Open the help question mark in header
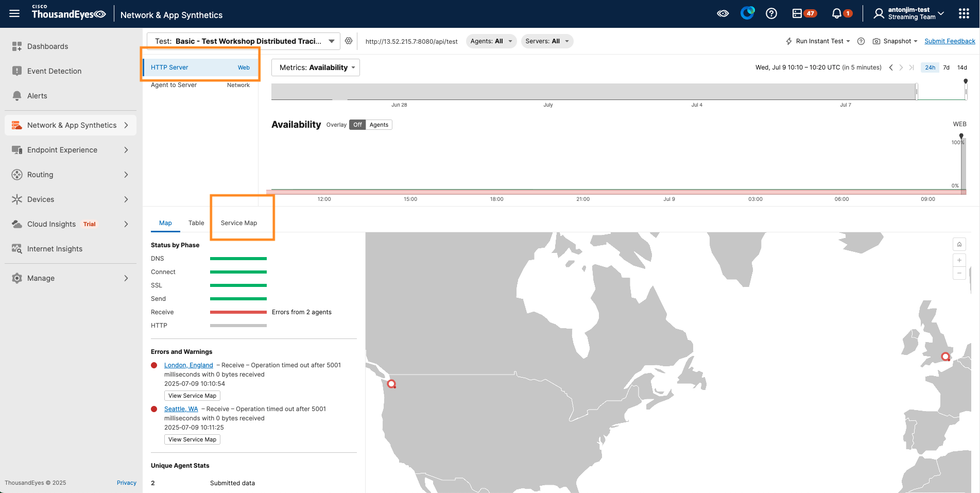Screen dimensions: 980x493 [x=771, y=14]
